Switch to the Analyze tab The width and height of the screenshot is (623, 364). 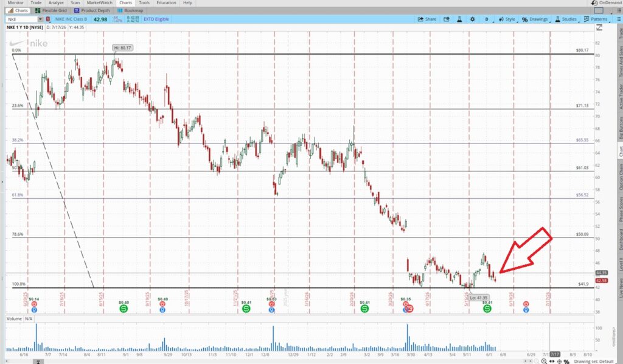[x=56, y=2]
